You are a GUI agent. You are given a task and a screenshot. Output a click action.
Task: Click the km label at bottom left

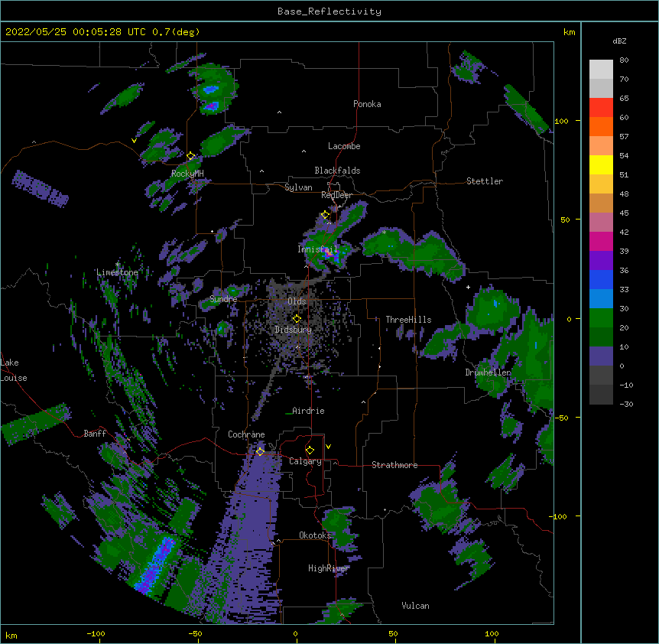[11, 635]
